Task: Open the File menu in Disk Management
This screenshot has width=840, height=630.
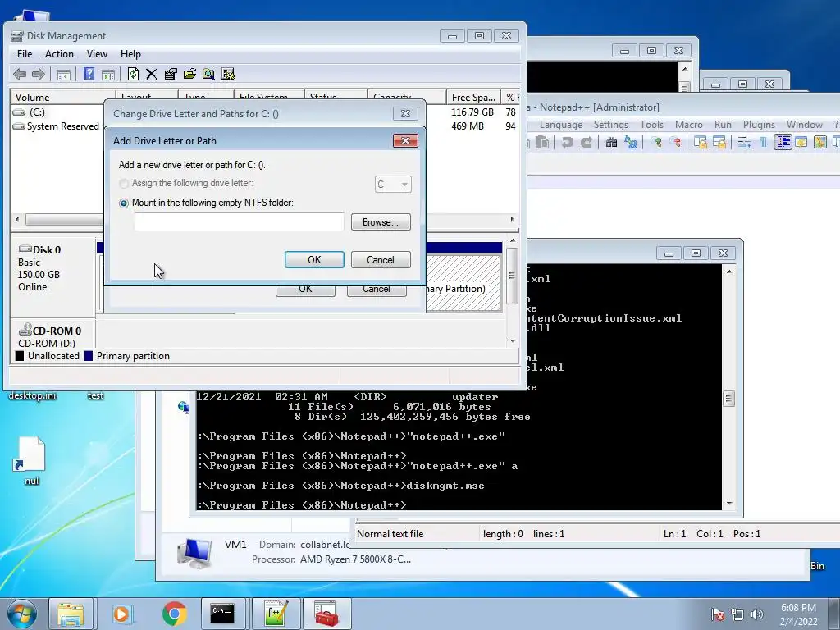Action: [25, 54]
